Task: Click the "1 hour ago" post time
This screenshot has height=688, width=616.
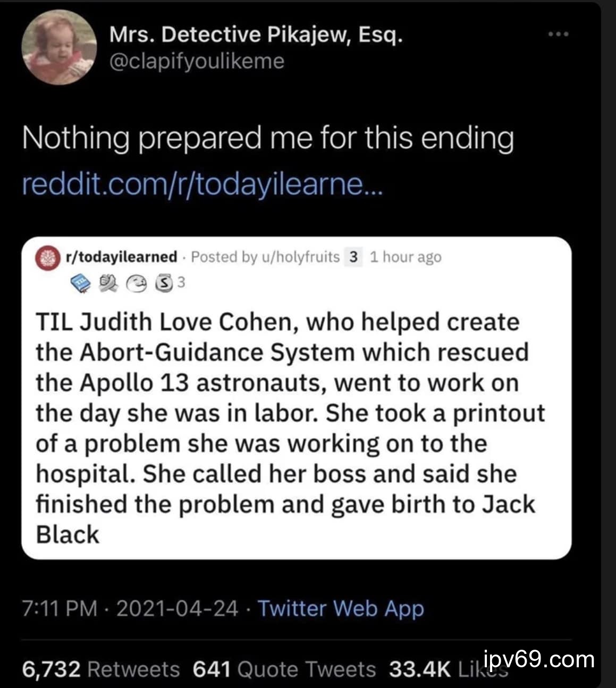Action: [x=406, y=257]
